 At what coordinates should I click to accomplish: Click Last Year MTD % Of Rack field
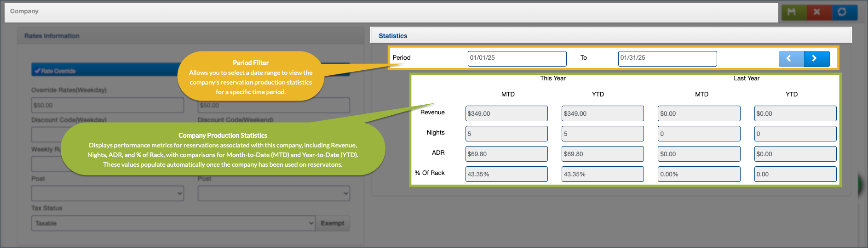[x=698, y=174]
